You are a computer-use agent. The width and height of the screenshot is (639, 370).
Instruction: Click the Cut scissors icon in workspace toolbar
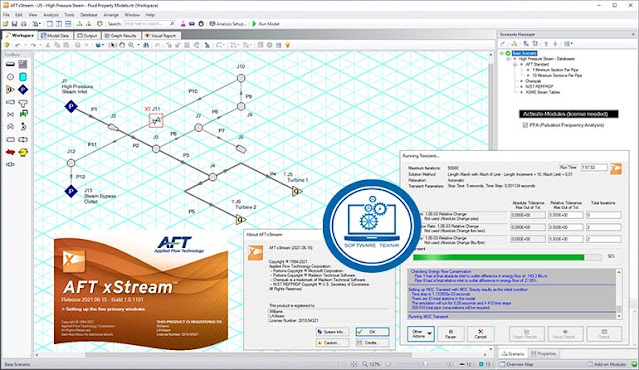pyautogui.click(x=48, y=45)
